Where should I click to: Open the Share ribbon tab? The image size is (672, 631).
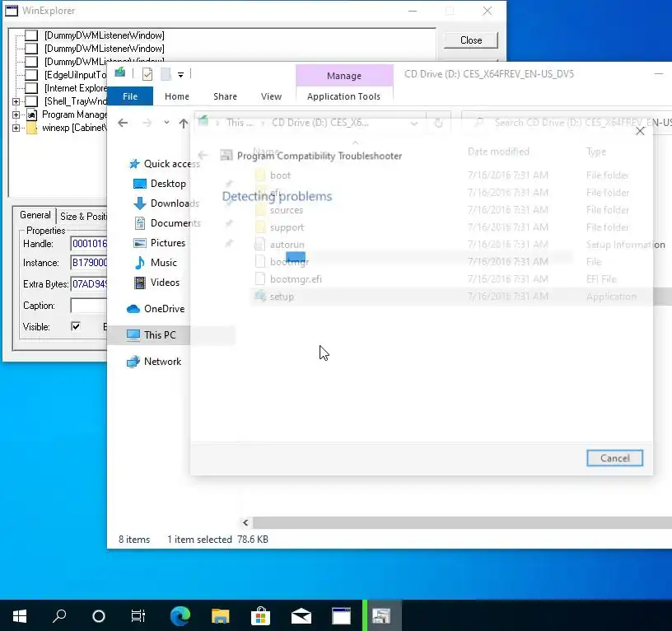[x=225, y=96]
